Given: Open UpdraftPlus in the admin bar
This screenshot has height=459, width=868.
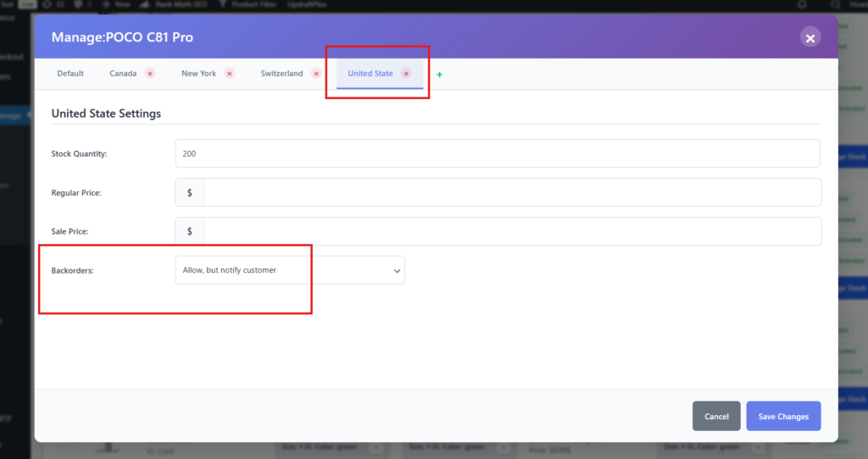Looking at the screenshot, I should pyautogui.click(x=307, y=4).
